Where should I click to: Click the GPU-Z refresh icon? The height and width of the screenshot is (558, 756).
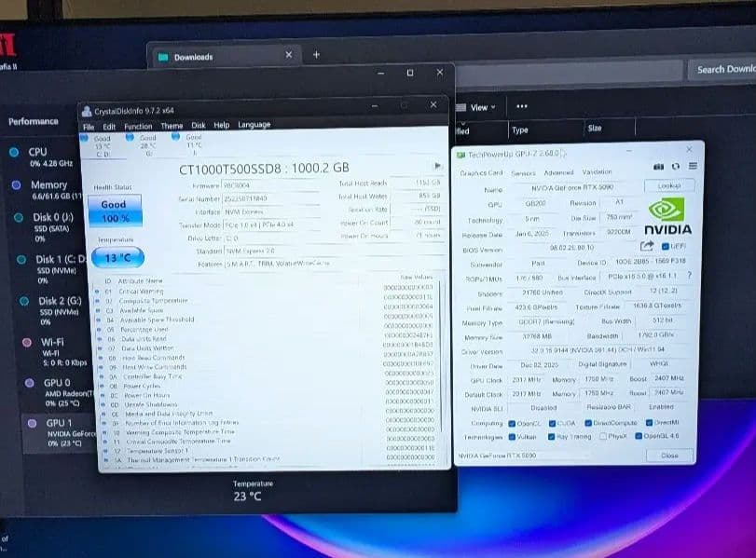(673, 167)
